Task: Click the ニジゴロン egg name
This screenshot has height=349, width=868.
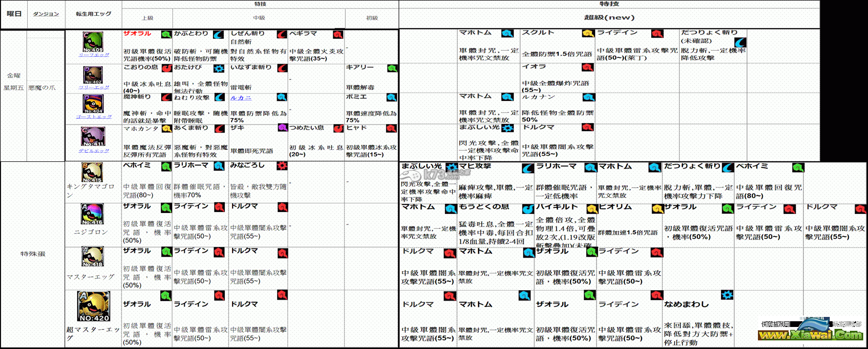Action: pos(90,232)
